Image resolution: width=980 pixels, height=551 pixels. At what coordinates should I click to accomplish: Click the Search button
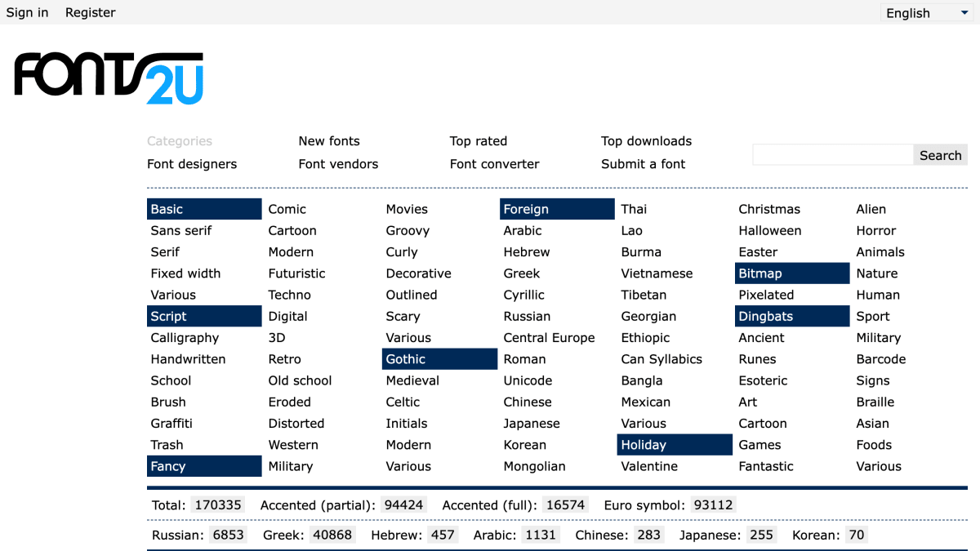[x=940, y=155]
